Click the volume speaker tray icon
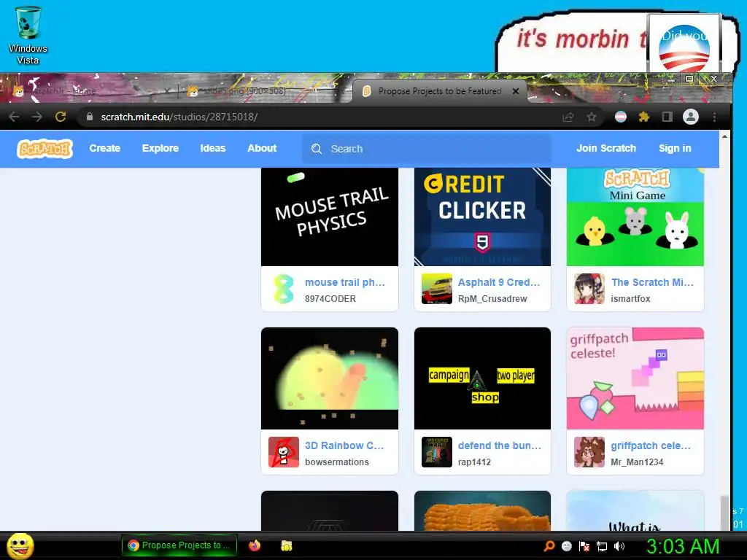747x560 pixels. [619, 545]
